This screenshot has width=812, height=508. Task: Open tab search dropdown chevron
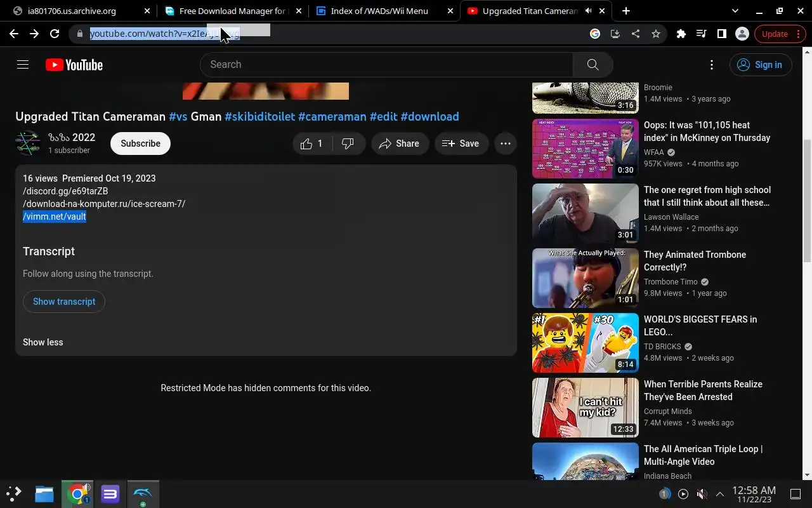(735, 11)
